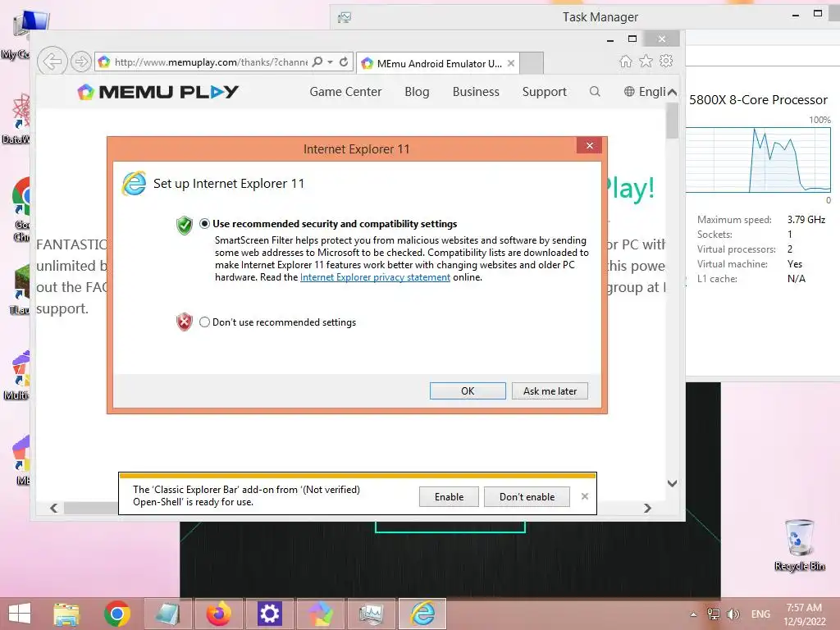Click Ask me later button
Screen dimensions: 840x630
click(x=550, y=391)
